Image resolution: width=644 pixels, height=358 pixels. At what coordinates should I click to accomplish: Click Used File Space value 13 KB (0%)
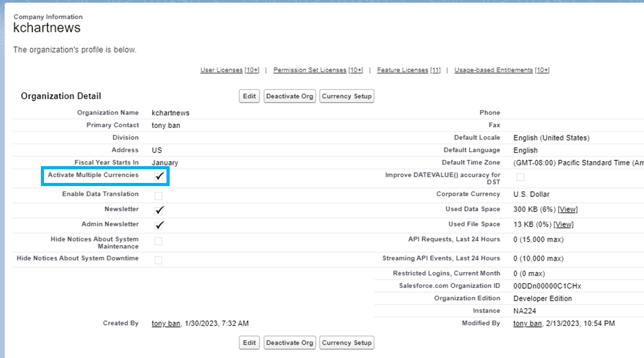click(532, 224)
